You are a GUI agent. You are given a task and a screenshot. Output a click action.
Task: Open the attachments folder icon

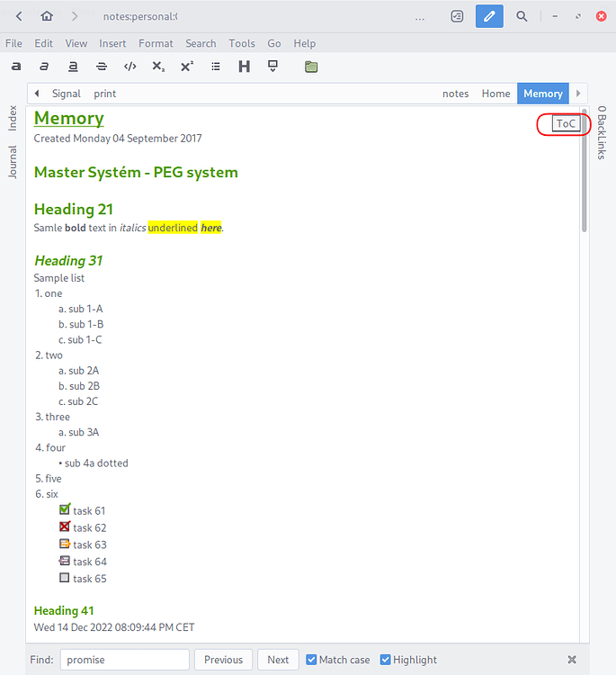(x=311, y=67)
